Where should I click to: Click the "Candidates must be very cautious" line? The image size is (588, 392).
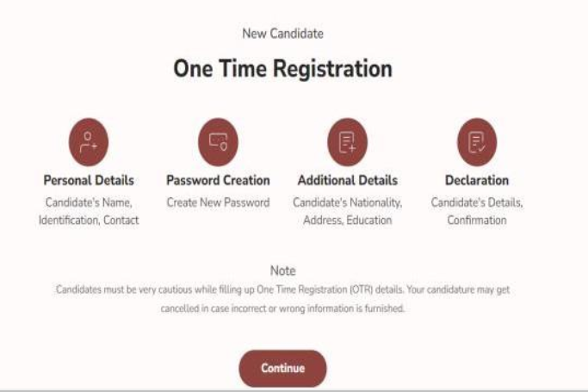click(282, 289)
